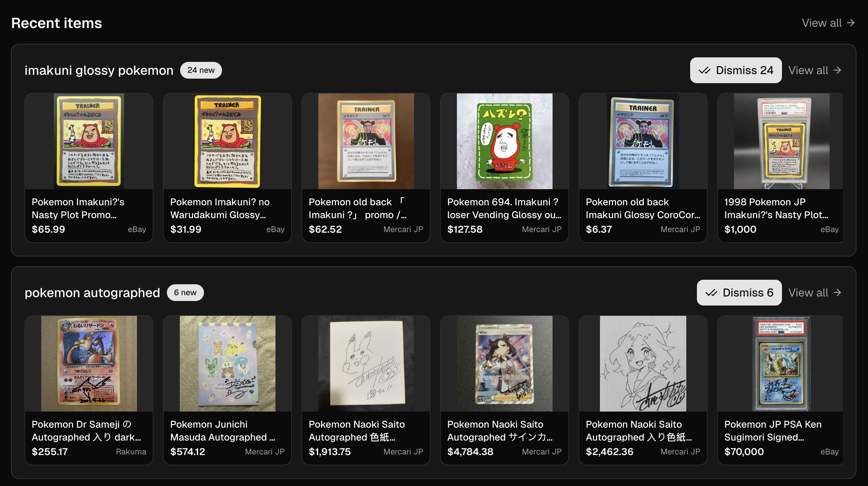Image resolution: width=868 pixels, height=486 pixels.
Task: Click Mercari JP label on the $4,784.38 card
Action: click(542, 452)
